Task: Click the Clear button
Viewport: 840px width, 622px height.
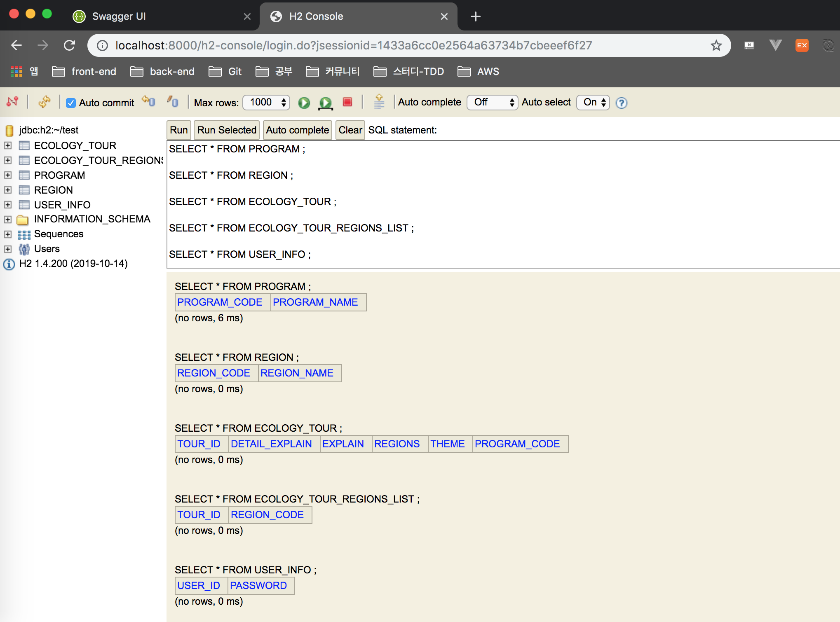Action: click(350, 130)
